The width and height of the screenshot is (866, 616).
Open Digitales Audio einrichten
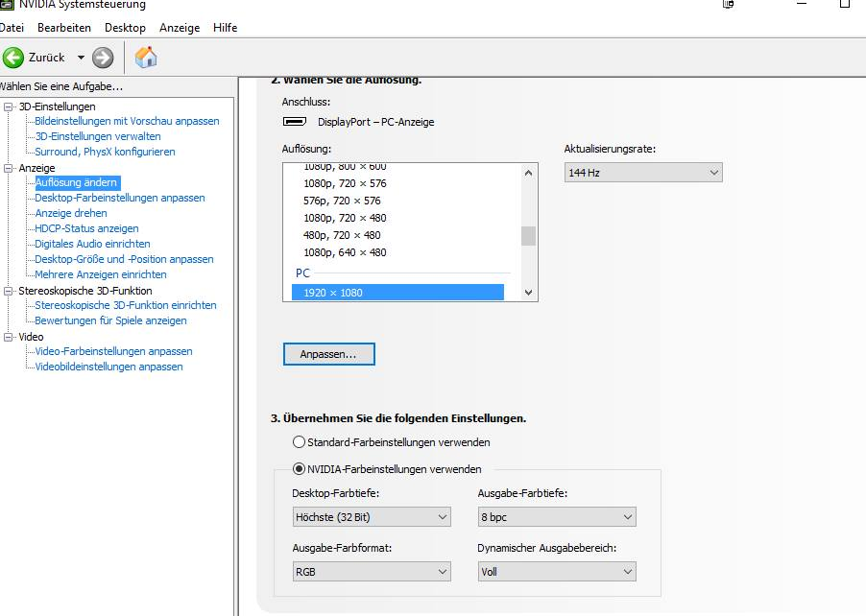(x=92, y=244)
